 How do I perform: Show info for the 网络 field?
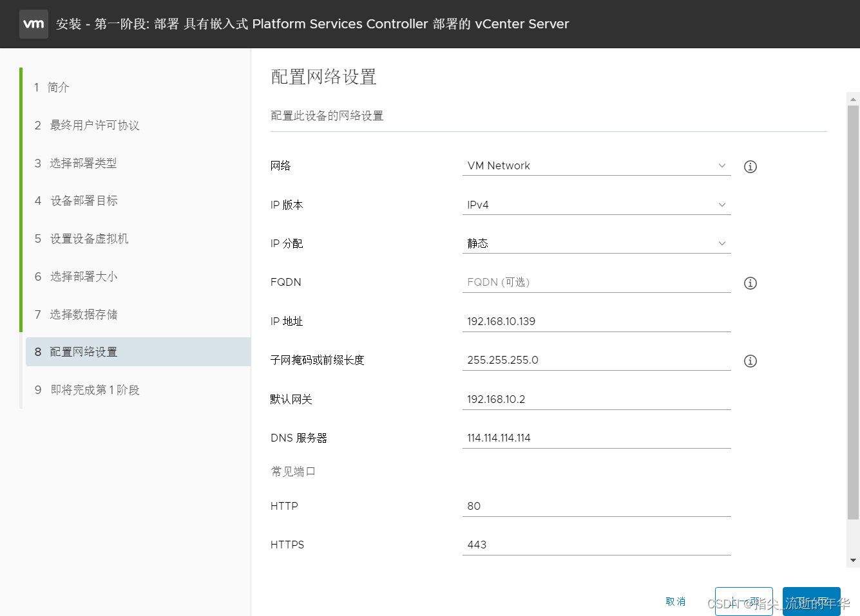[750, 167]
